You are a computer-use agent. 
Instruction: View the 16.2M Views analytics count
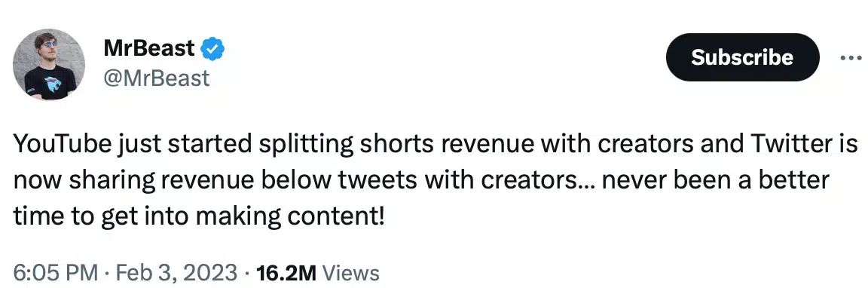pos(314,273)
